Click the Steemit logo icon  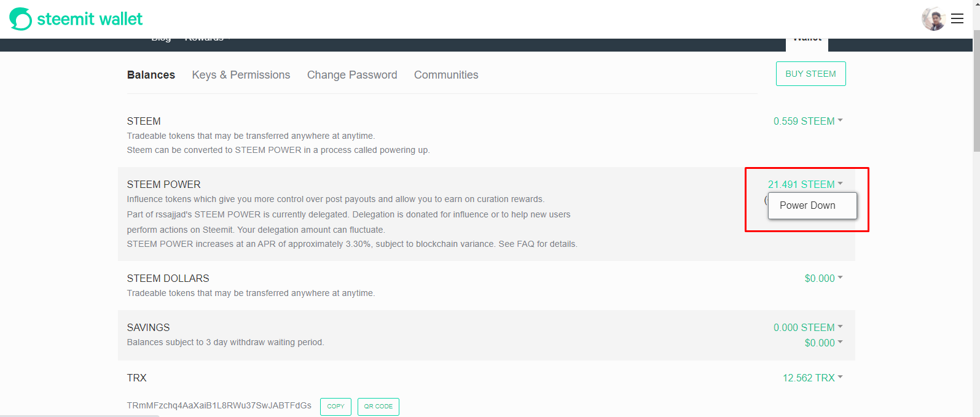point(20,19)
